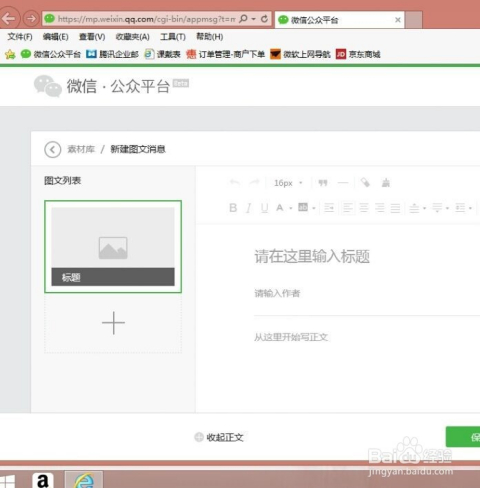Open the 收藏夹(A) menu
Screen dimensions: 480x488
coord(132,37)
